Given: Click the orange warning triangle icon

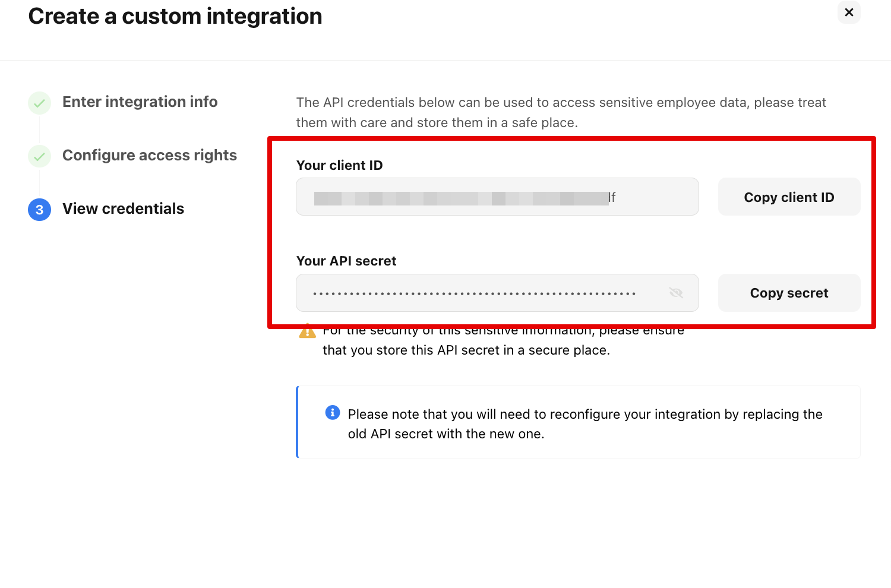Looking at the screenshot, I should click(307, 331).
